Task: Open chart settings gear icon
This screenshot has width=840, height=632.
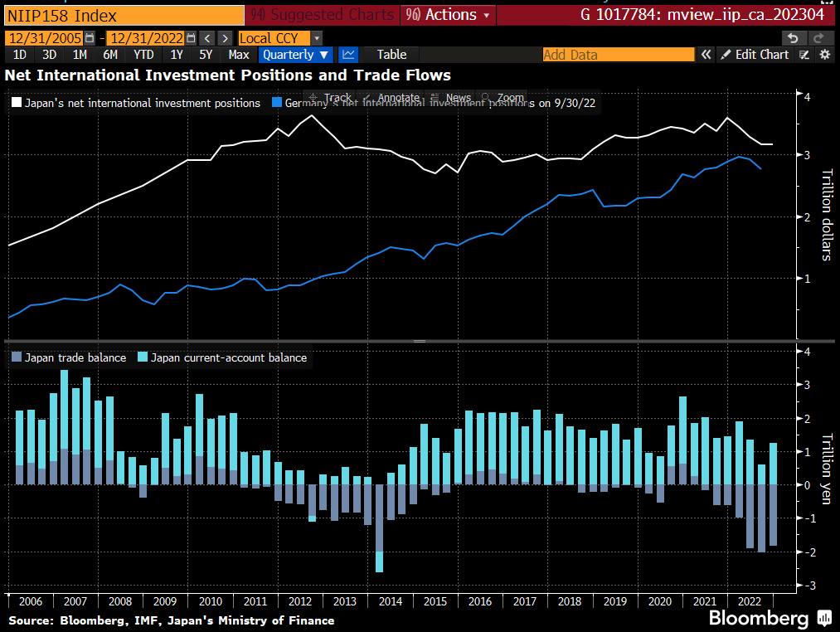Action: click(824, 55)
